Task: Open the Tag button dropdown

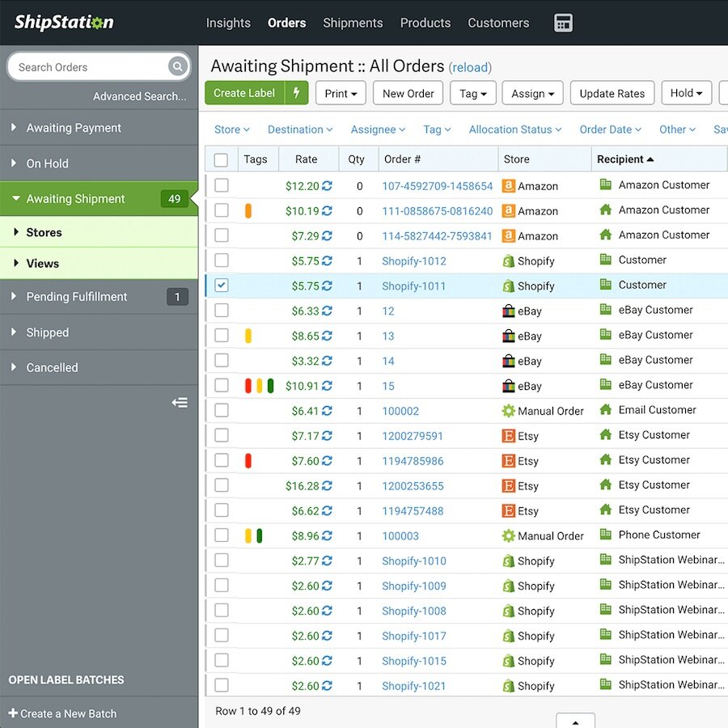Action: click(x=472, y=93)
